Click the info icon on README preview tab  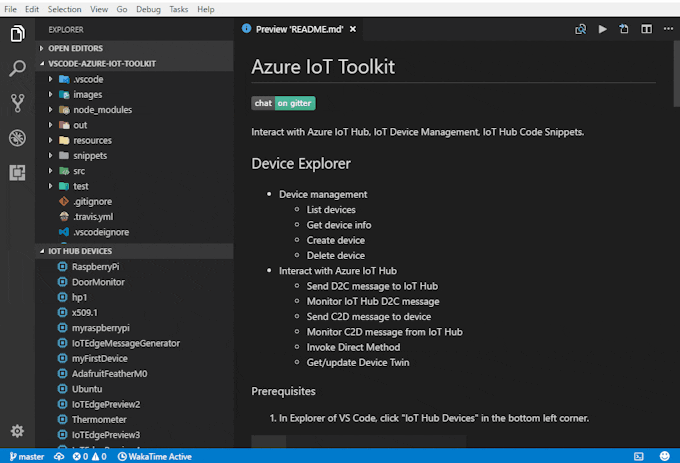[x=246, y=29]
